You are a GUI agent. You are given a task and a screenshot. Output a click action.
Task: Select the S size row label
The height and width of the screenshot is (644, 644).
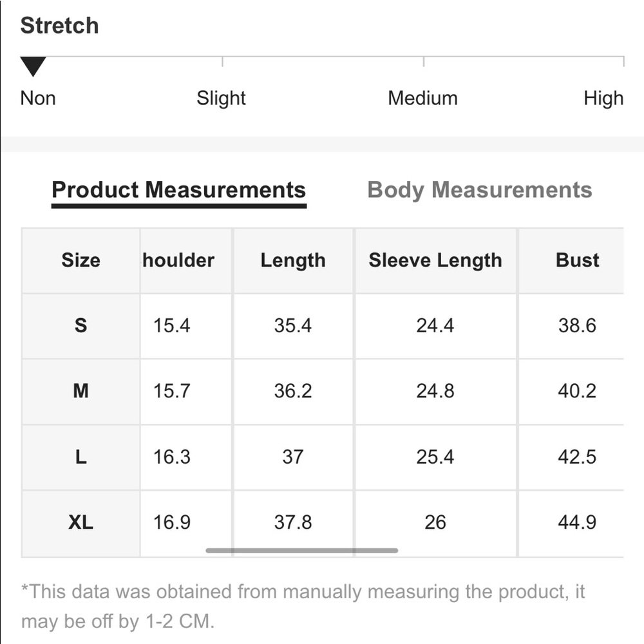tap(80, 326)
